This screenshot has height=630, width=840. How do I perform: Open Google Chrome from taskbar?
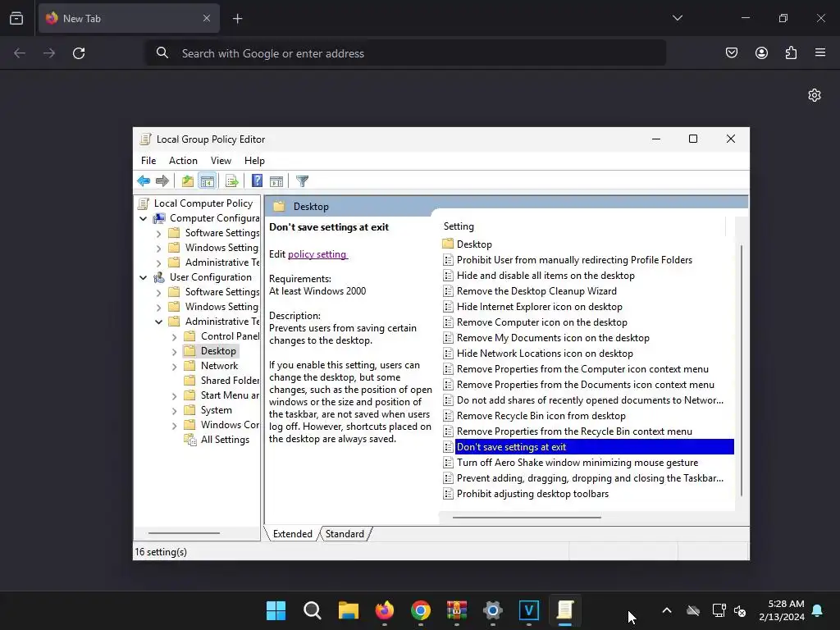421,610
